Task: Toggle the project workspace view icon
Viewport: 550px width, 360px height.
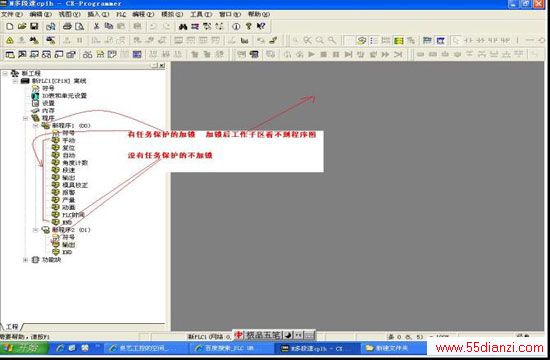Action: click(10, 54)
